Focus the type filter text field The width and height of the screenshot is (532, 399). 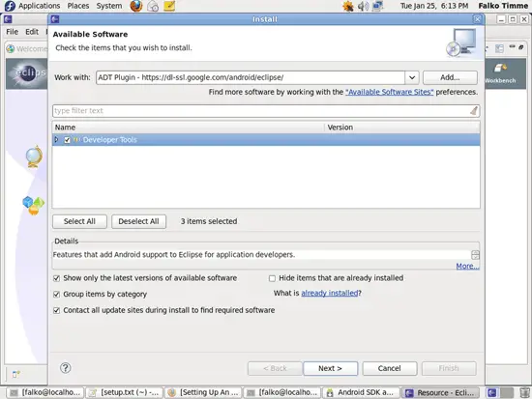(x=261, y=111)
